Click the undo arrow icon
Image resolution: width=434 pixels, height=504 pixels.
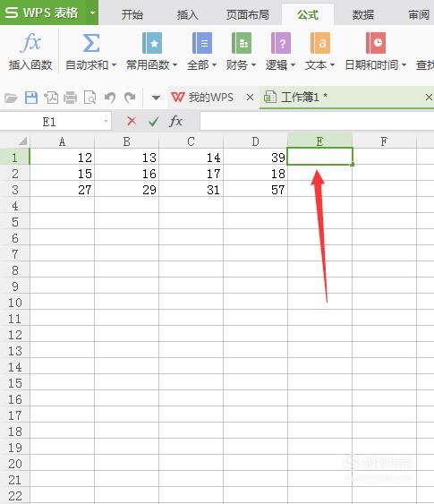click(x=110, y=98)
